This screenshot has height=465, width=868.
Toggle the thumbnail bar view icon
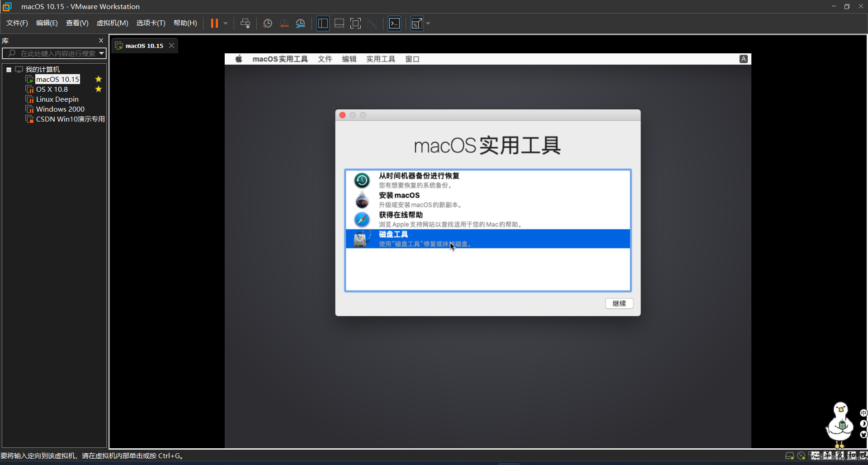tap(340, 23)
